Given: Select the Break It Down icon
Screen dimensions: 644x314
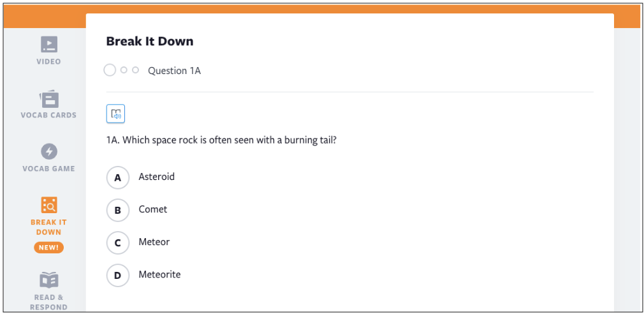Looking at the screenshot, I should pyautogui.click(x=49, y=204).
